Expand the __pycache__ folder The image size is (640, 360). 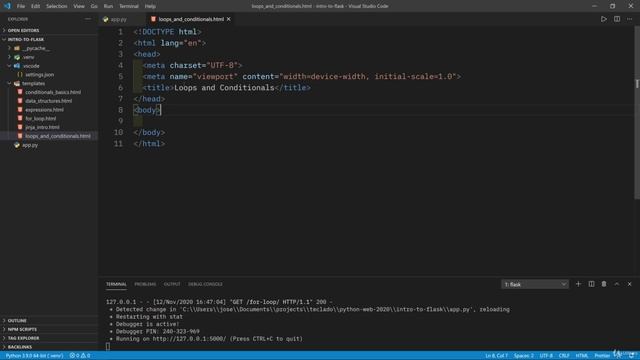36,48
